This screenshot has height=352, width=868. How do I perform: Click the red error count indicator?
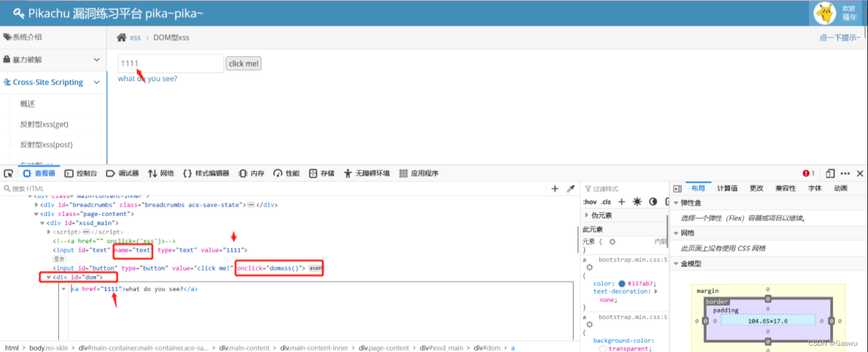pyautogui.click(x=809, y=173)
